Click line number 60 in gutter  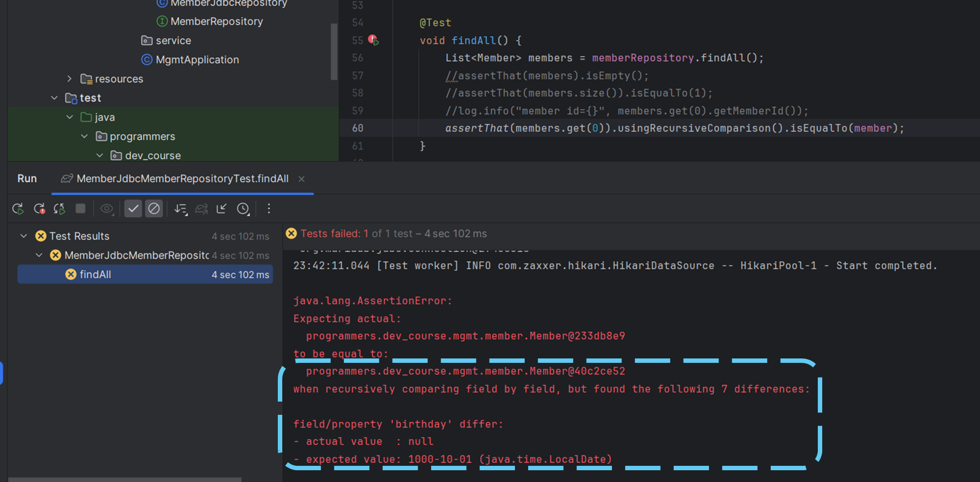coord(358,128)
